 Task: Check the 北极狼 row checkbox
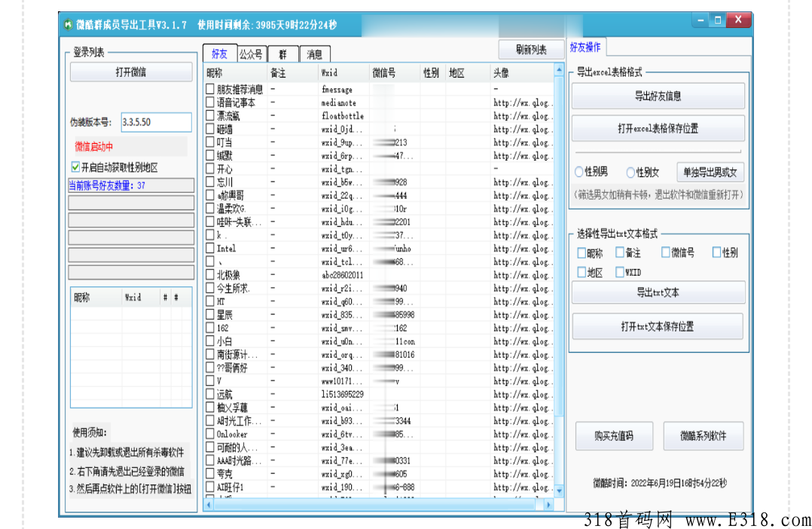coord(209,274)
